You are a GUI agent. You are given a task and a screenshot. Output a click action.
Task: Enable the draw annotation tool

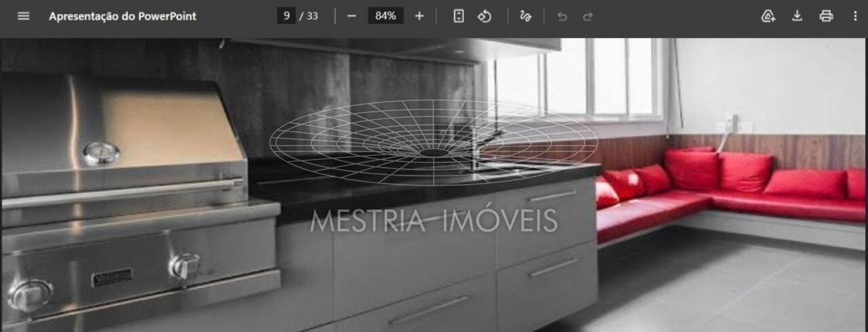tap(526, 16)
